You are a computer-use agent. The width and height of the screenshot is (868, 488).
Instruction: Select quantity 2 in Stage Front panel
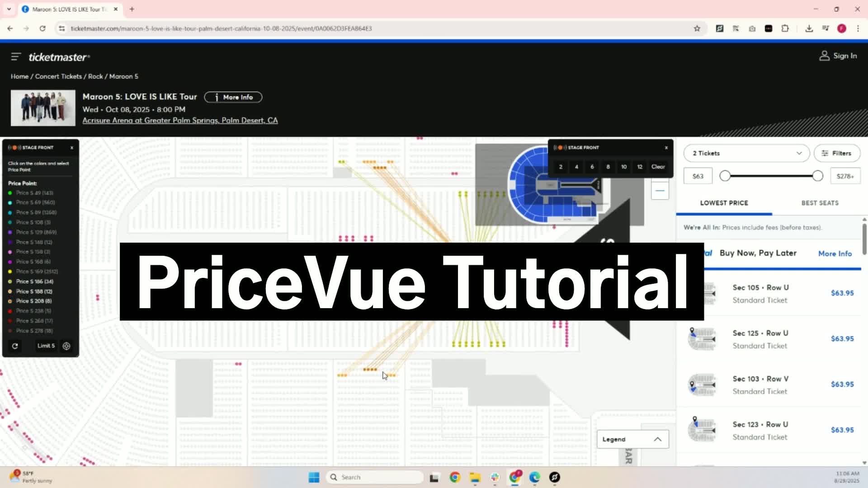(561, 167)
